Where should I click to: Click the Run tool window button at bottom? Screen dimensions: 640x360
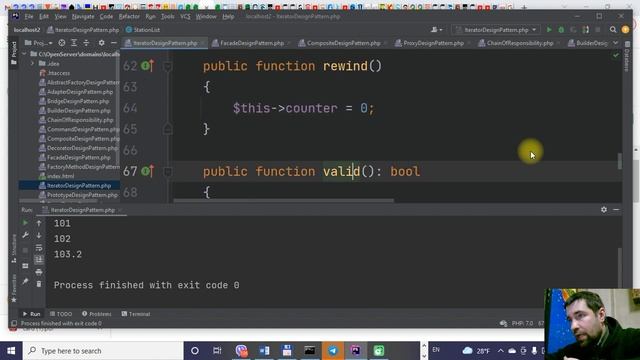click(x=31, y=314)
